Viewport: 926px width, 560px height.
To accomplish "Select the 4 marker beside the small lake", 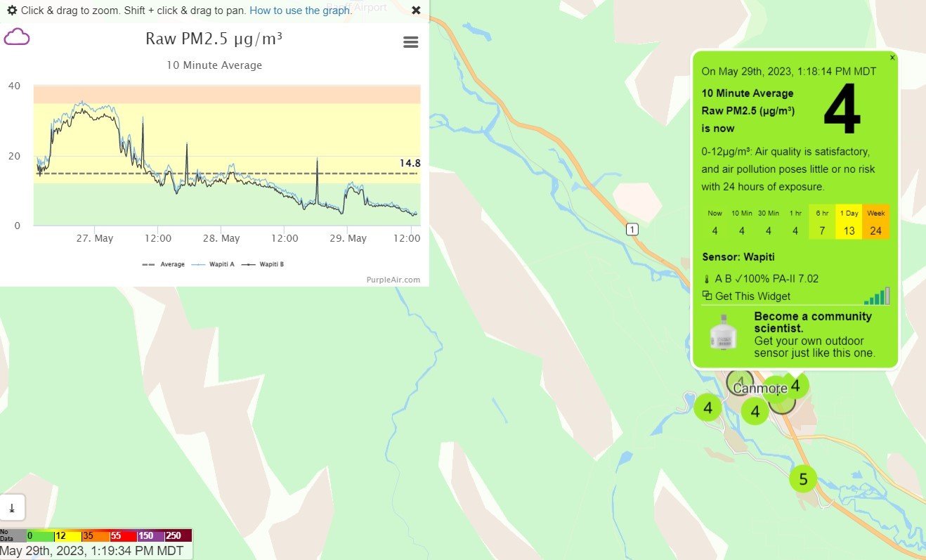I will point(707,408).
